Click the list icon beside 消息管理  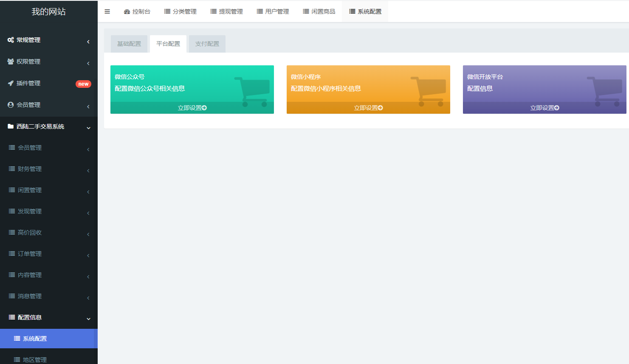pos(12,296)
